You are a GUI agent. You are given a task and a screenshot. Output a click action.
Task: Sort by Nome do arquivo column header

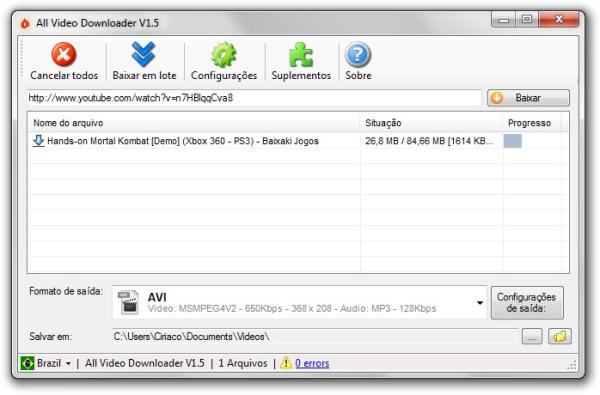pyautogui.click(x=194, y=123)
